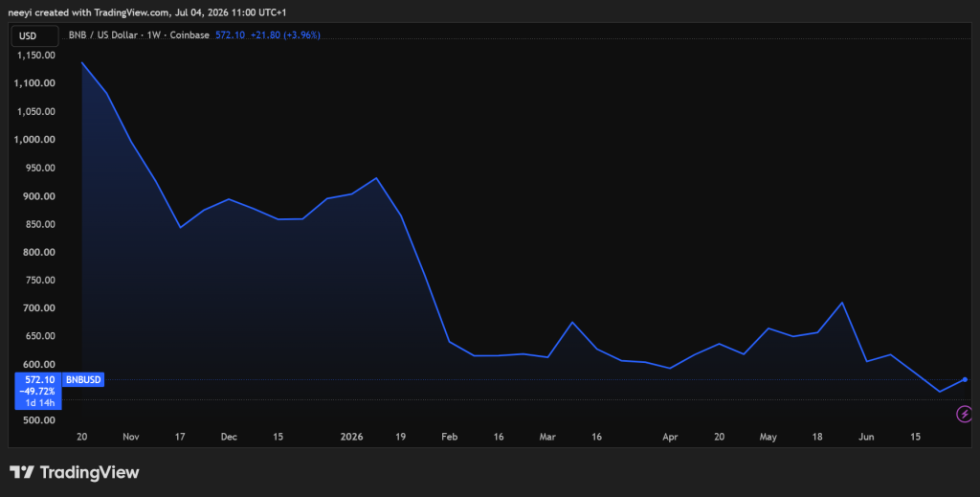The height and width of the screenshot is (497, 980).
Task: Click the 500.00 price axis label
Action: 40,420
